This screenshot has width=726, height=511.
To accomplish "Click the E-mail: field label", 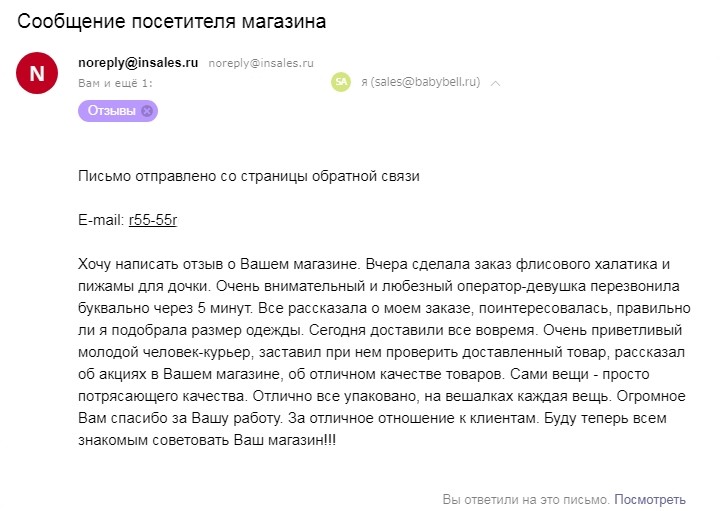I will 101,220.
